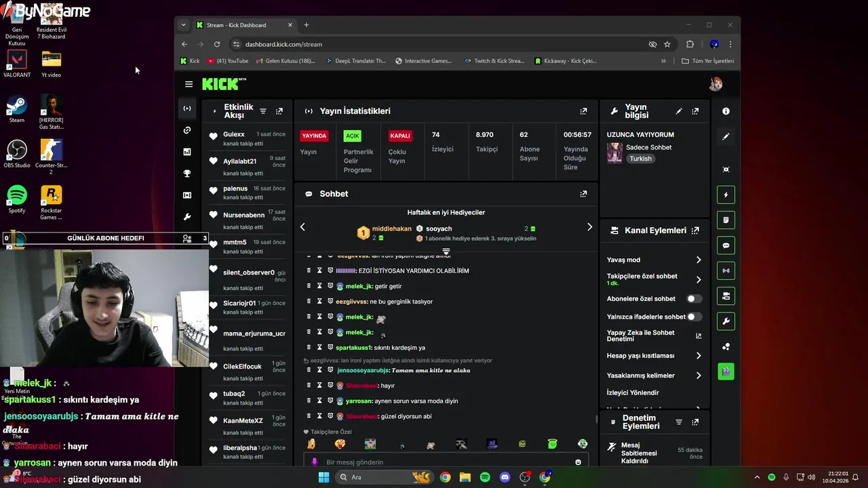The image size is (868, 488).
Task: Pop out the Denetim Eylemleri panel
Action: 695,422
